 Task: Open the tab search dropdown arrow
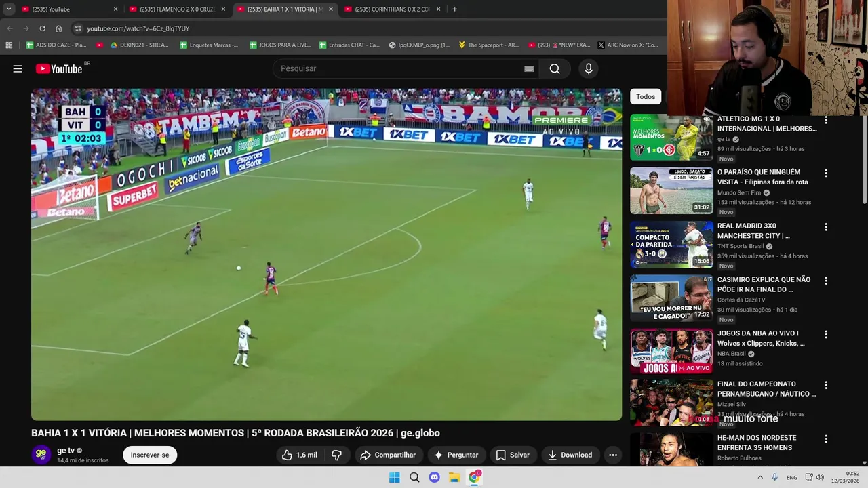pos(9,9)
